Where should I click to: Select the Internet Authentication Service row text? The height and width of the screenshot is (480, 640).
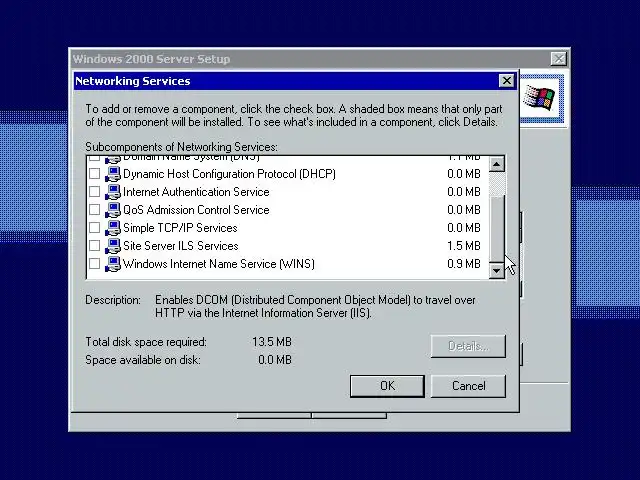(x=196, y=192)
